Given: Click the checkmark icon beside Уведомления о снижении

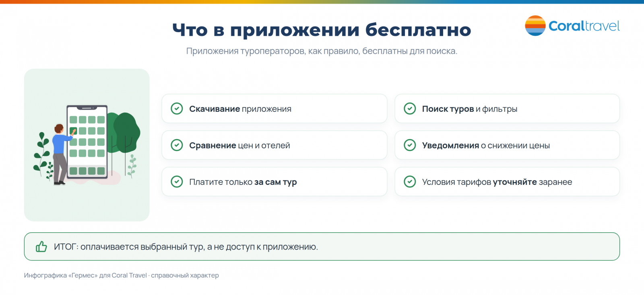Looking at the screenshot, I should click(x=410, y=145).
